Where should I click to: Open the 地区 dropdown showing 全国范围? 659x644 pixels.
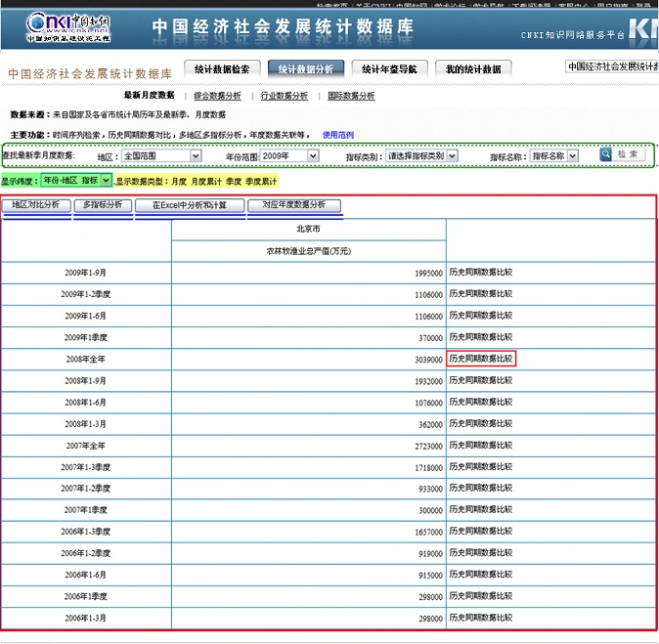point(160,155)
